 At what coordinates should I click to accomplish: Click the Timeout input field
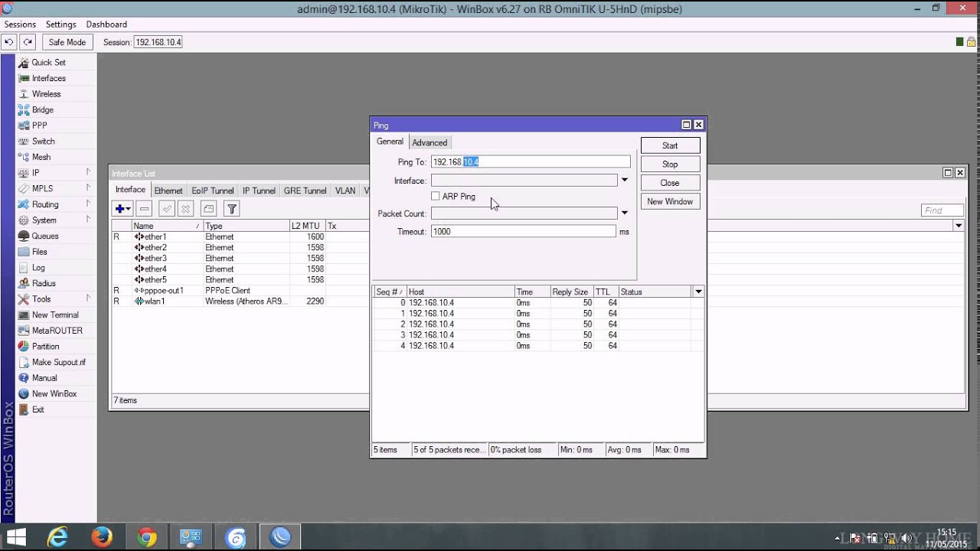524,231
